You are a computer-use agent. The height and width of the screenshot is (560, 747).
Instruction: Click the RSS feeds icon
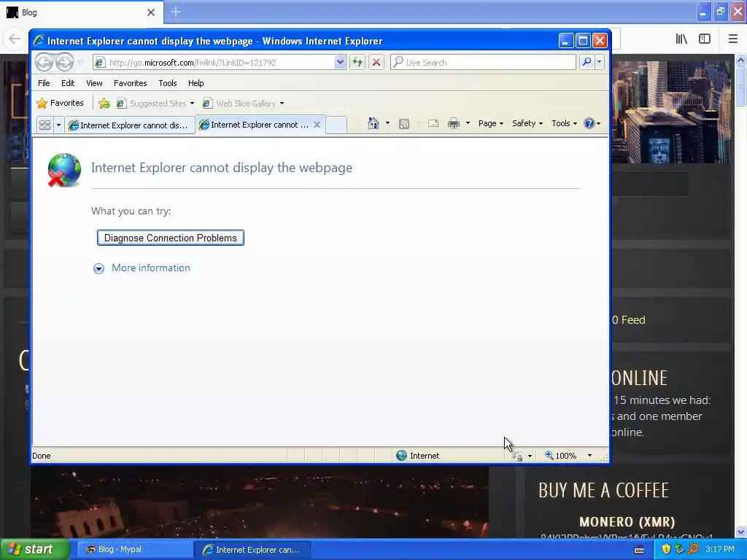404,124
